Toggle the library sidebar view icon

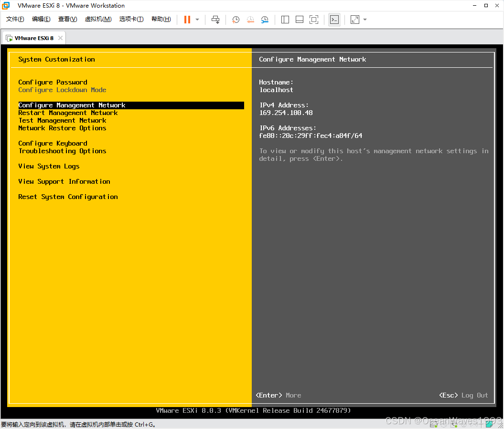tap(285, 20)
